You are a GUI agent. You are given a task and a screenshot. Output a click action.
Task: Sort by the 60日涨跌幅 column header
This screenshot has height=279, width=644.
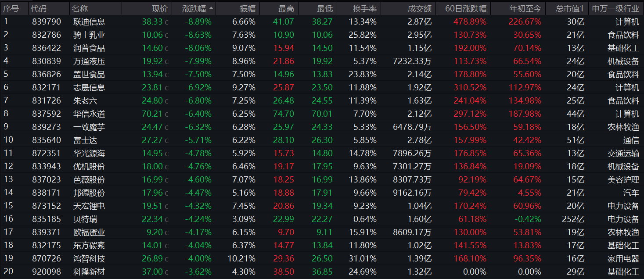(x=466, y=8)
